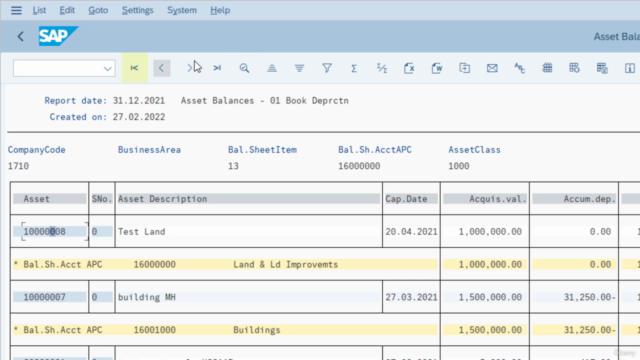The width and height of the screenshot is (640, 360).
Task: Select the Cap.Date column header
Action: pyautogui.click(x=411, y=199)
